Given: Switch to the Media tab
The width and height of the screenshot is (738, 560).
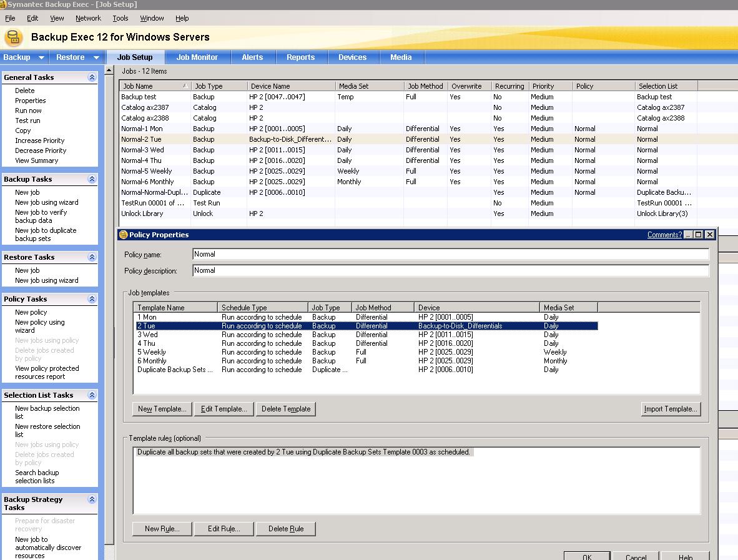Looking at the screenshot, I should tap(401, 57).
